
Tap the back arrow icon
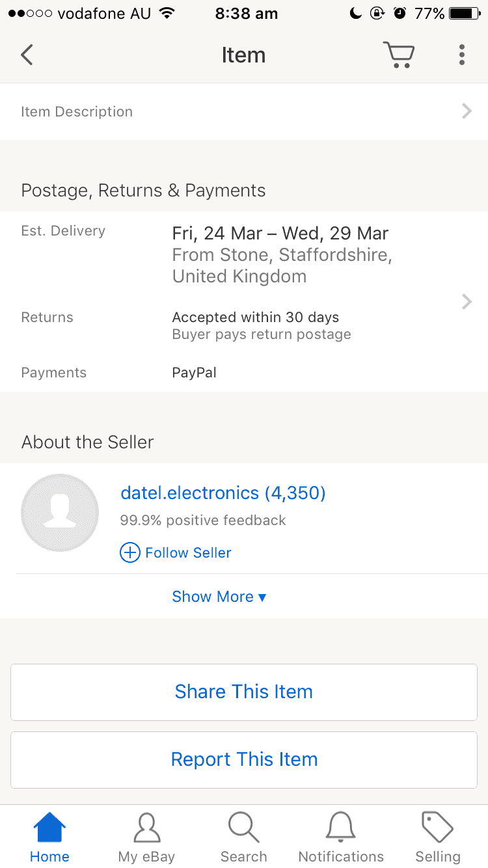(x=27, y=55)
